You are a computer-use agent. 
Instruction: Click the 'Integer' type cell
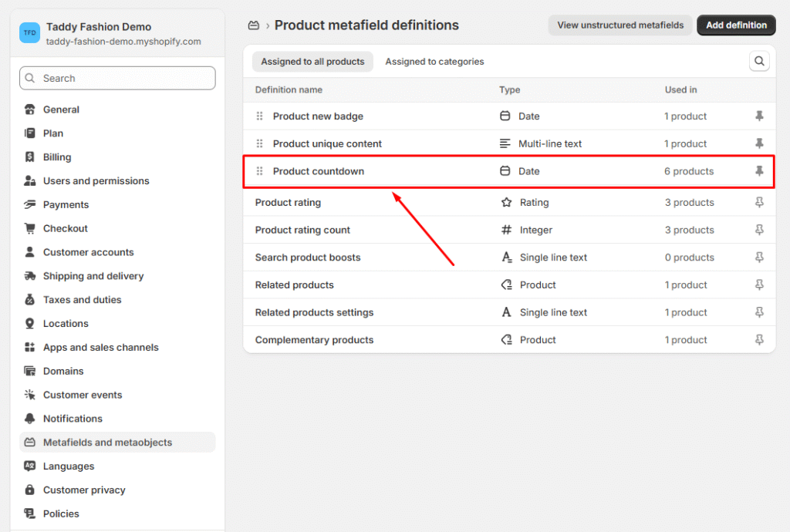pos(536,230)
